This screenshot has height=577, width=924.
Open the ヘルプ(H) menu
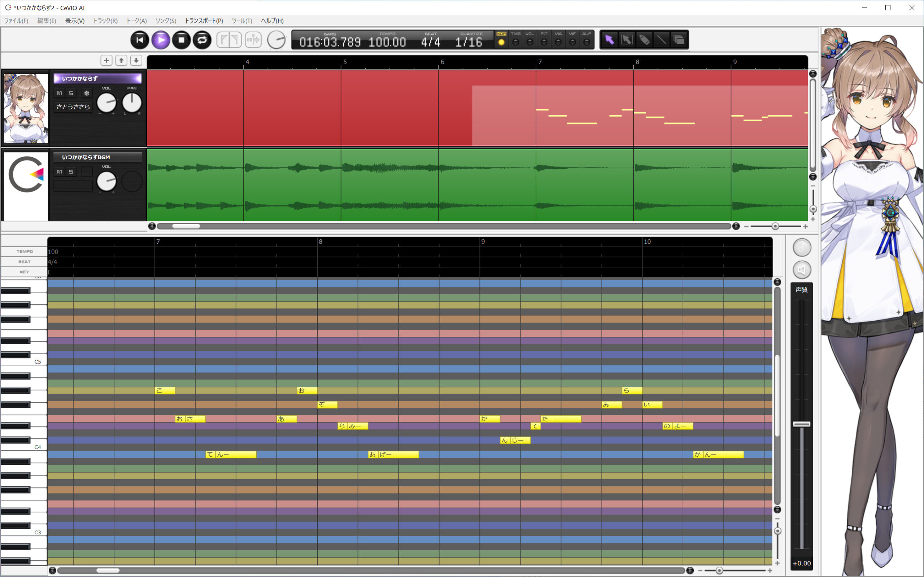[x=272, y=21]
